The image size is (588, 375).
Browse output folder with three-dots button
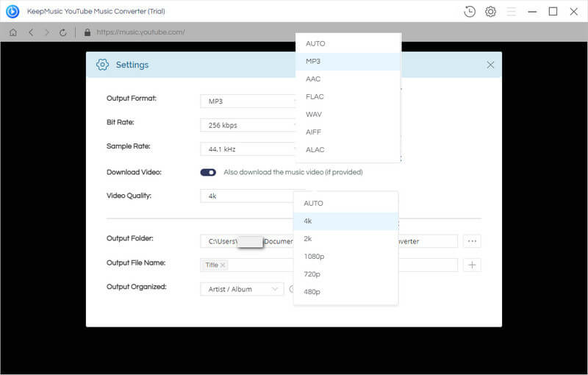472,241
